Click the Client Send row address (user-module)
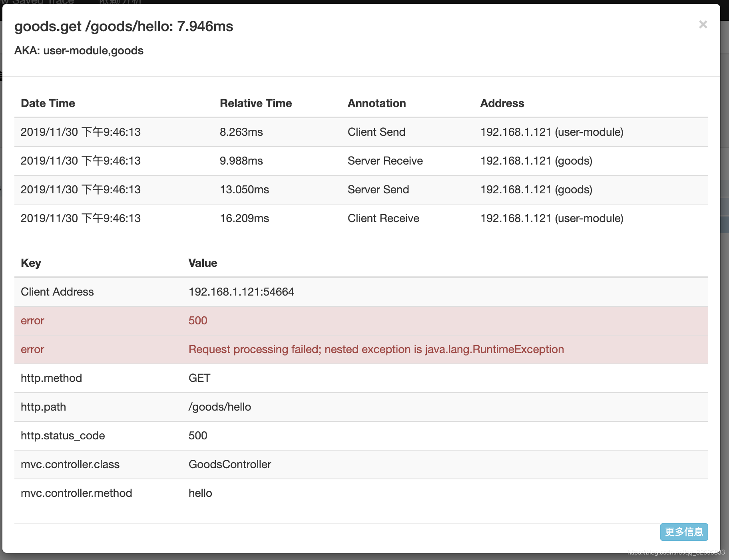 [552, 132]
